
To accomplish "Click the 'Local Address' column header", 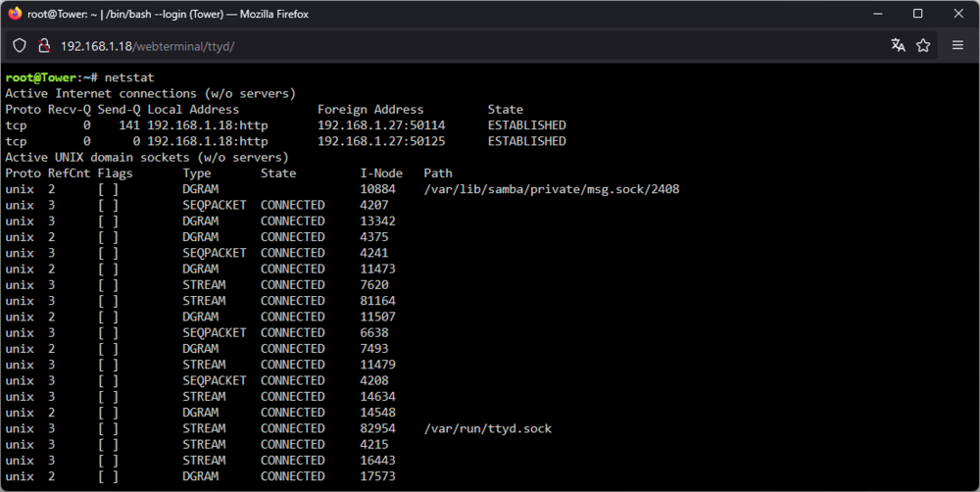I will click(193, 110).
